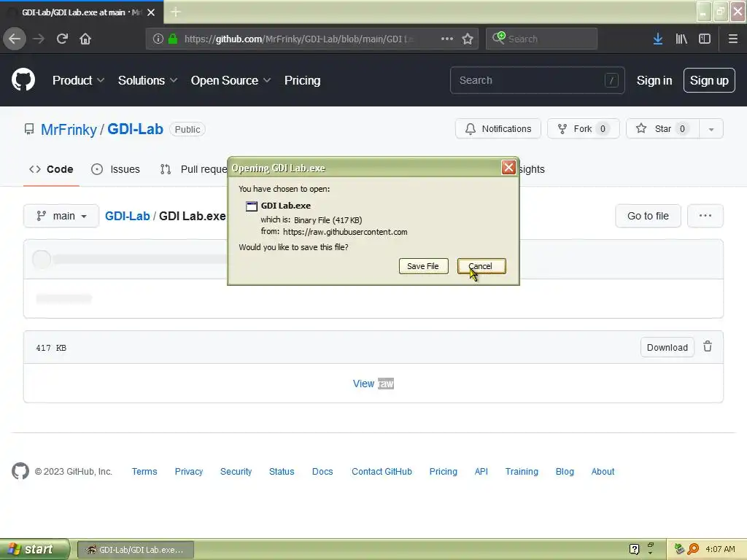Open the Firefox downloads arrow icon
This screenshot has height=560, width=747.
point(658,39)
